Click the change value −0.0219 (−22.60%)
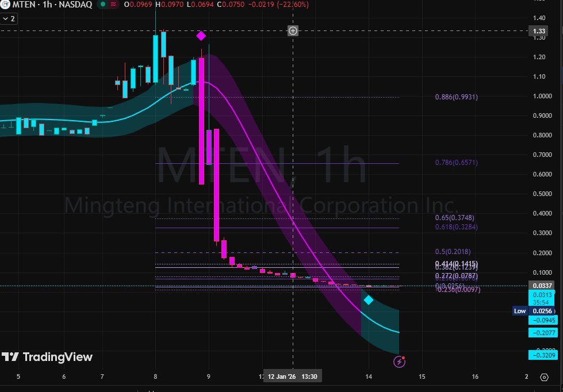 [x=278, y=5]
